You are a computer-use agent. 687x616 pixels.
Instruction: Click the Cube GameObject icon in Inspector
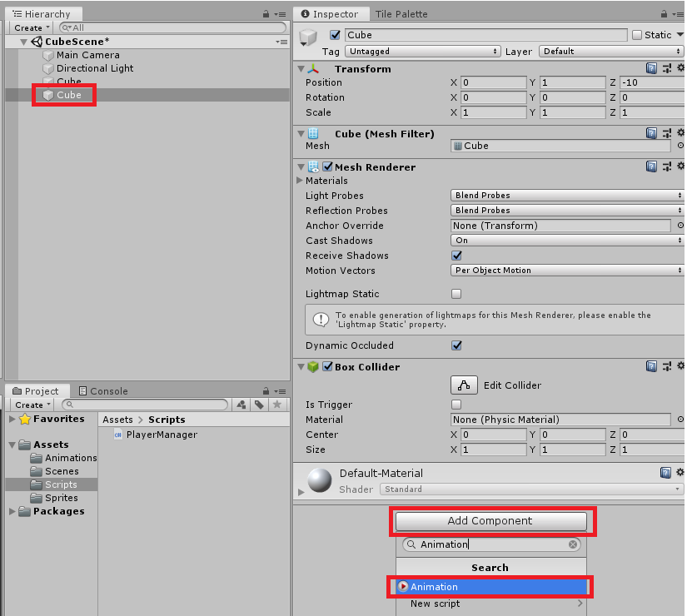click(x=308, y=37)
